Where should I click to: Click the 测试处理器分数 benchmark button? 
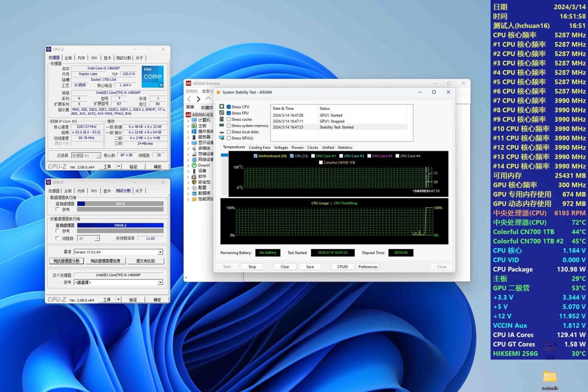[66, 261]
